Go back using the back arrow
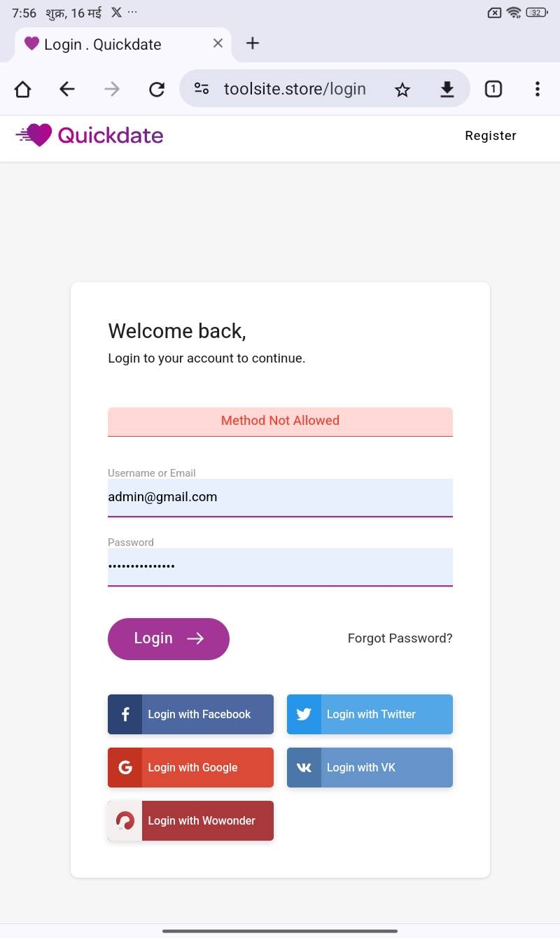This screenshot has width=560, height=938. coord(67,89)
